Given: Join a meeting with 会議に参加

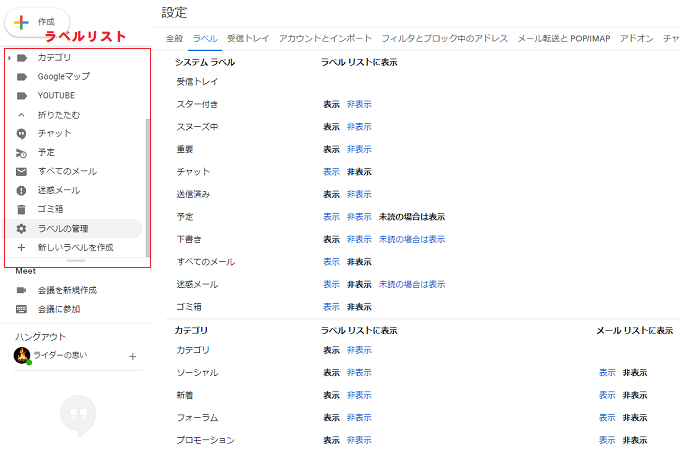Looking at the screenshot, I should pyautogui.click(x=59, y=309).
